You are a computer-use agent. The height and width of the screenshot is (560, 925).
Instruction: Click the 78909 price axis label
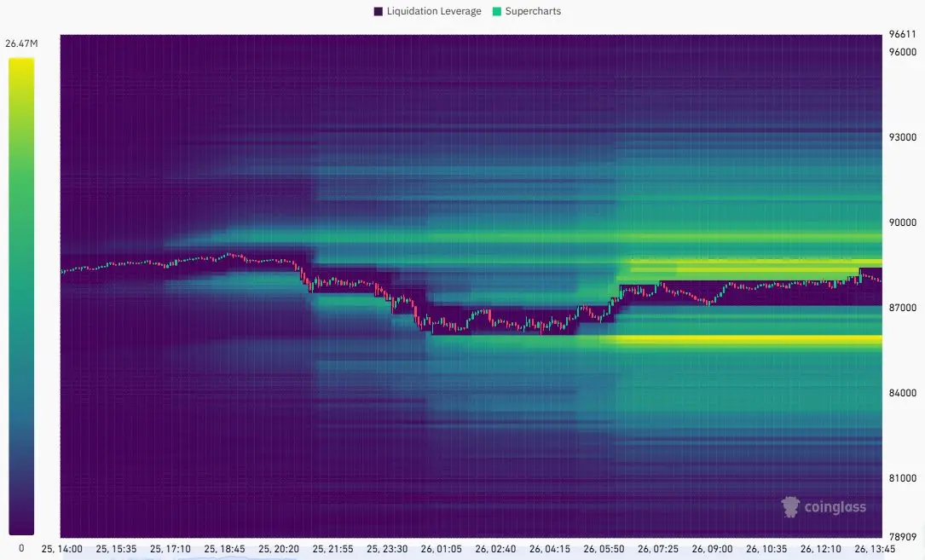[x=903, y=537]
